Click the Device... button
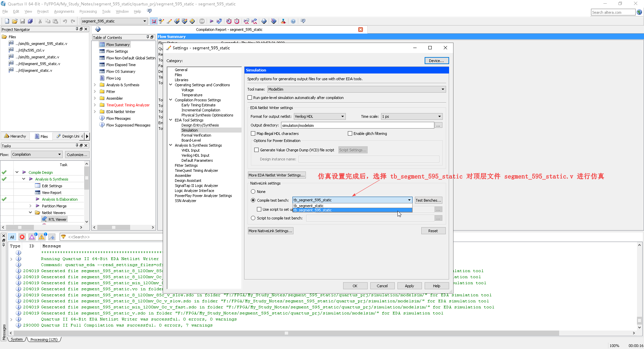This screenshot has width=644, height=349. [436, 61]
